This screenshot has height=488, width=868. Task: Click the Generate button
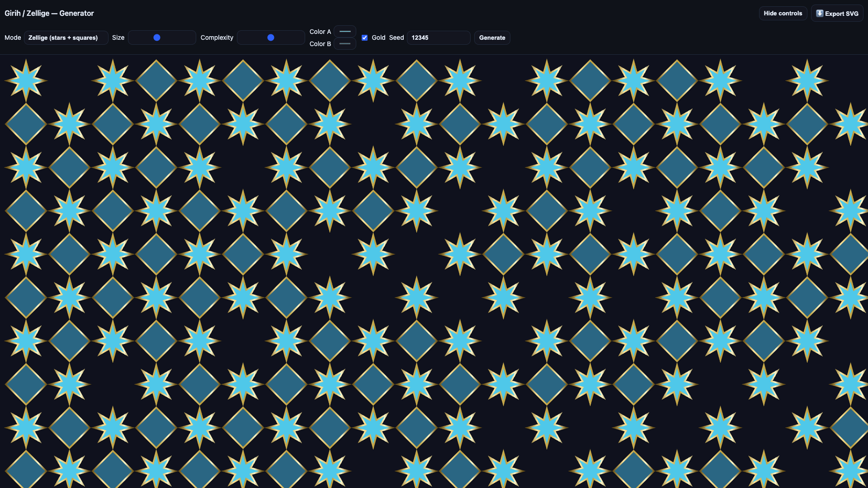coord(492,38)
